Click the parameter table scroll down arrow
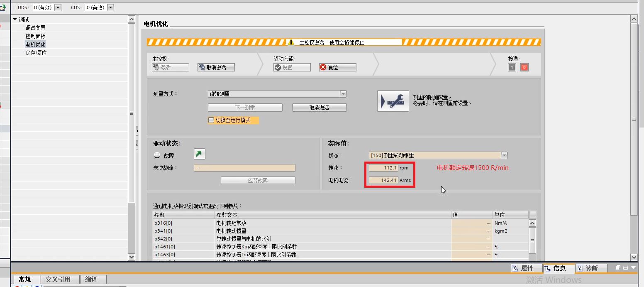The height and width of the screenshot is (287, 644). pos(532,258)
